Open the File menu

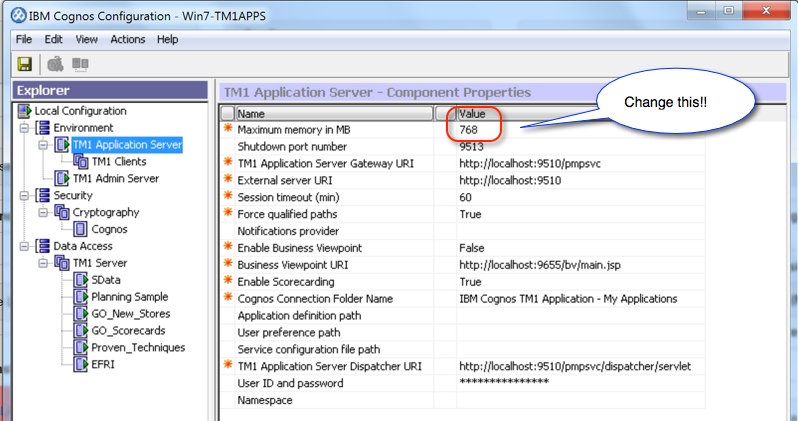(23, 39)
